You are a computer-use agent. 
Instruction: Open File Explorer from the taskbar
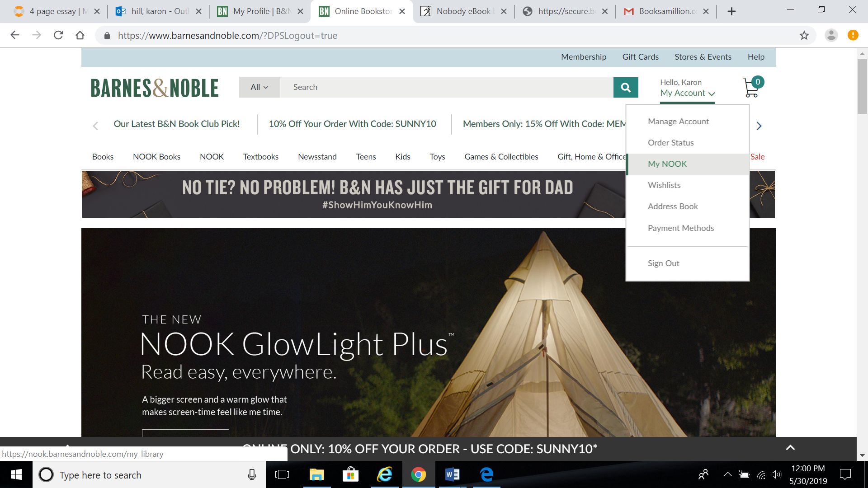(317, 474)
